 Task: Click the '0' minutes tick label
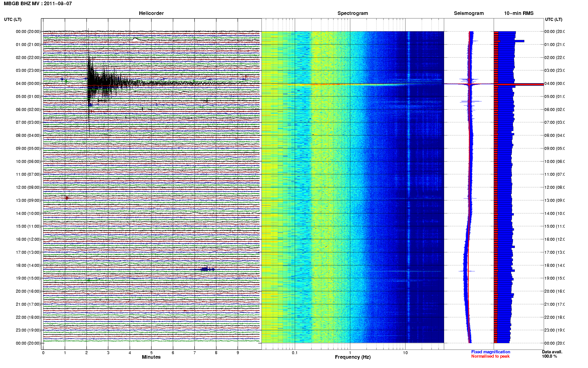click(x=43, y=353)
